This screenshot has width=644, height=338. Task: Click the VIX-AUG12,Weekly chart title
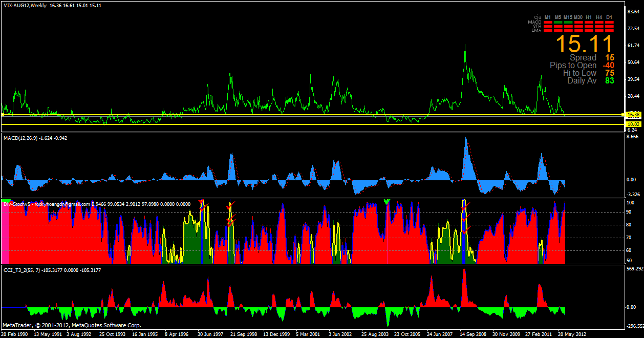click(x=24, y=5)
